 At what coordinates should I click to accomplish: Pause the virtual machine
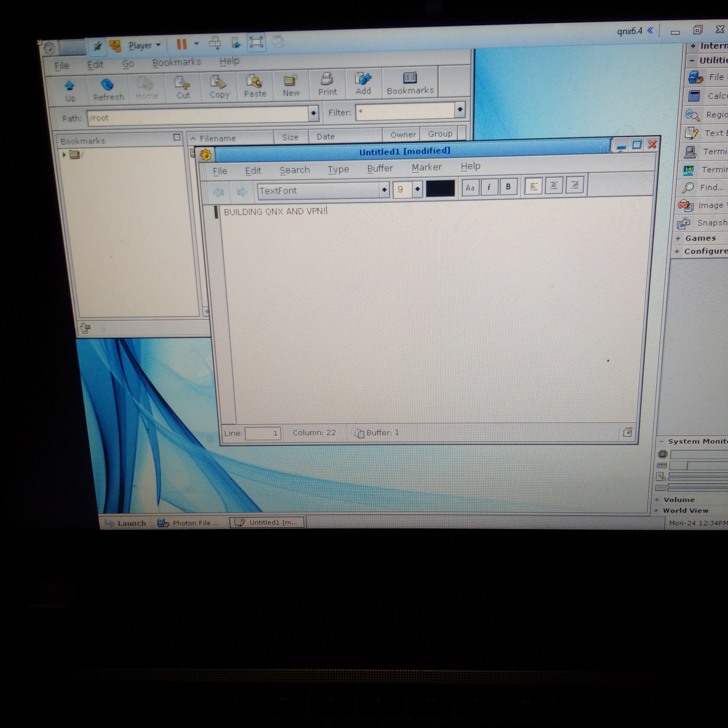click(x=182, y=44)
